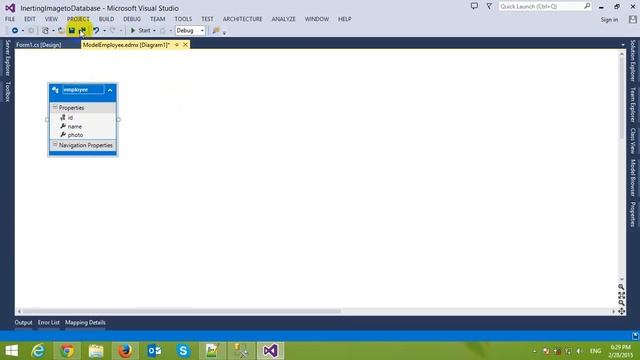This screenshot has height=360, width=640.
Task: Click the Zoom In diagram icon
Action: [x=621, y=287]
